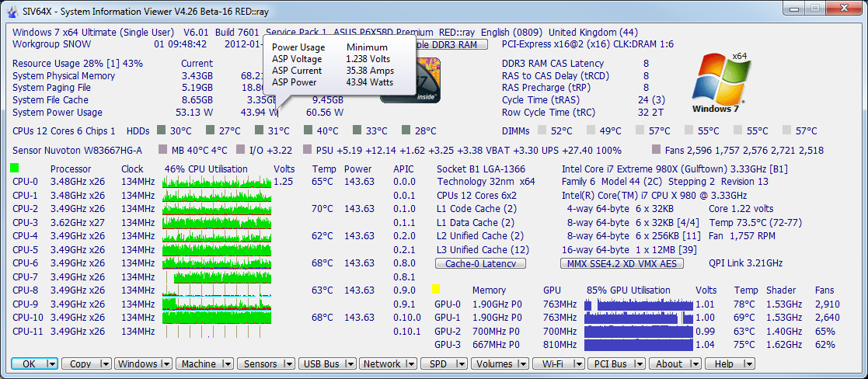Click the yellow square above the GPU list
The image size is (868, 379).
click(x=437, y=290)
